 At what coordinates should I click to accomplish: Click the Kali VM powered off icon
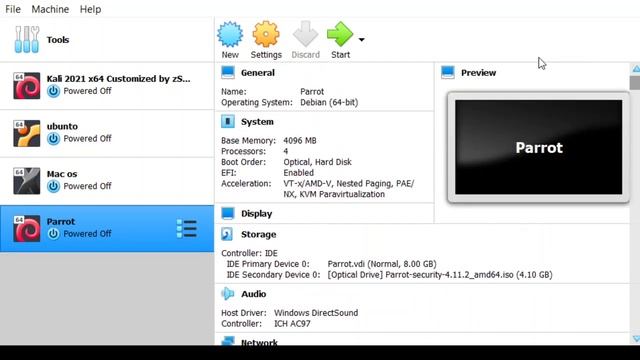[x=53, y=91]
